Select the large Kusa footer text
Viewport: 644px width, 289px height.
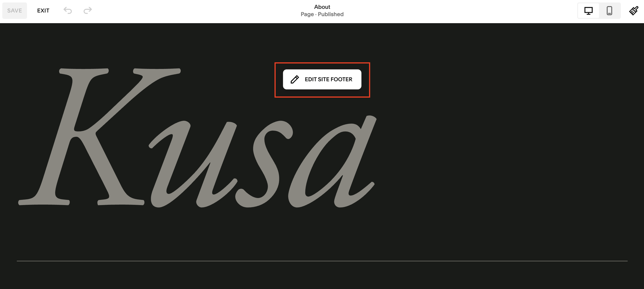click(x=197, y=138)
